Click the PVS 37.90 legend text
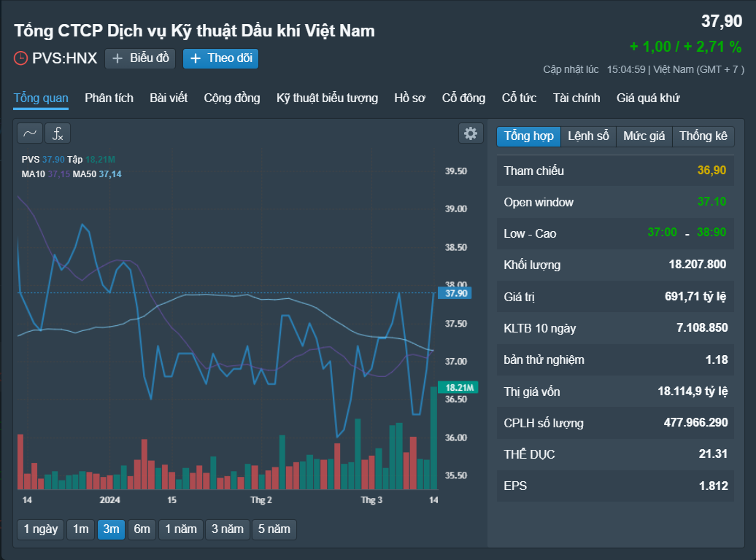The height and width of the screenshot is (560, 756). click(x=43, y=160)
